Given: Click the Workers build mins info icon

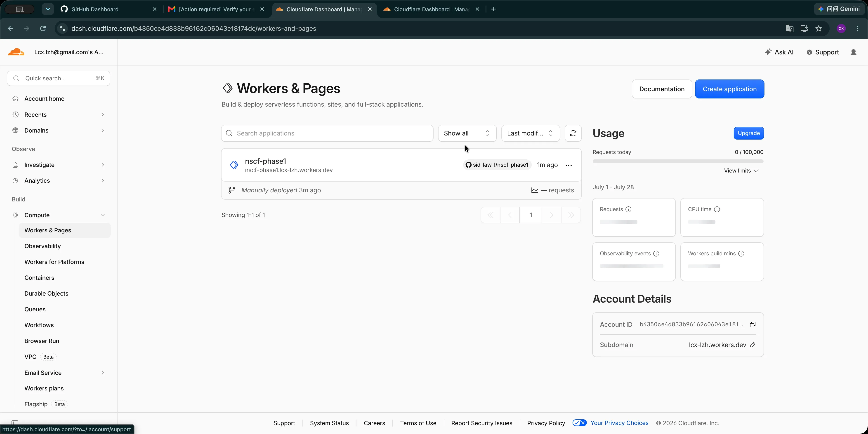Looking at the screenshot, I should click(741, 254).
